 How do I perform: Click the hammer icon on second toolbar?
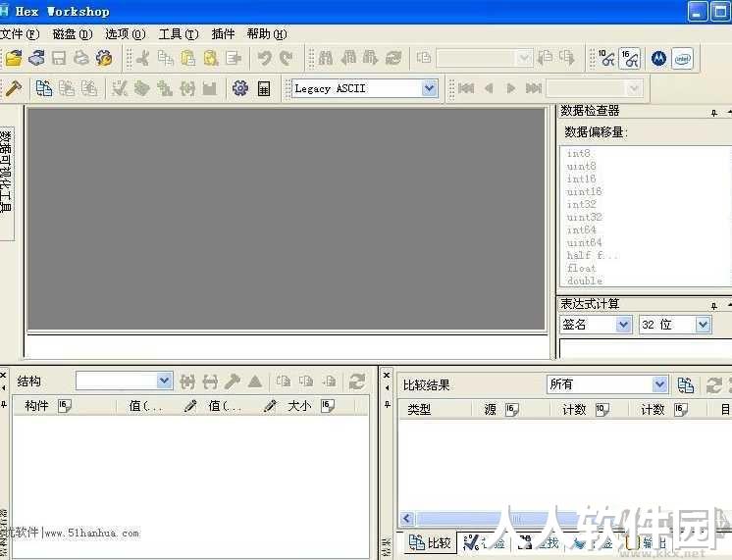(x=13, y=88)
